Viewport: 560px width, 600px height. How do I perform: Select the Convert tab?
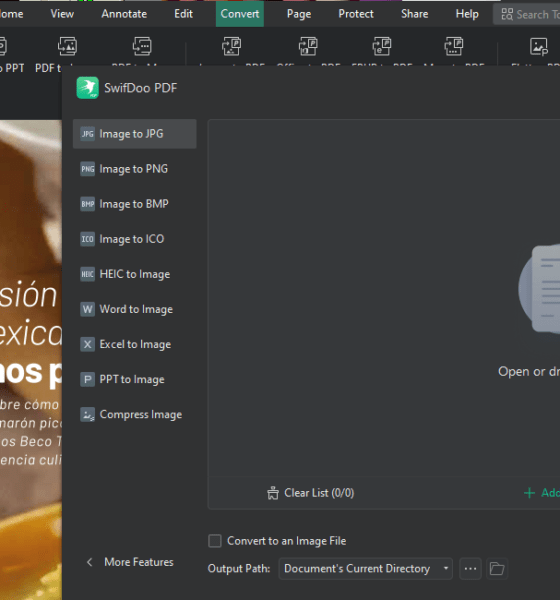[x=240, y=14]
